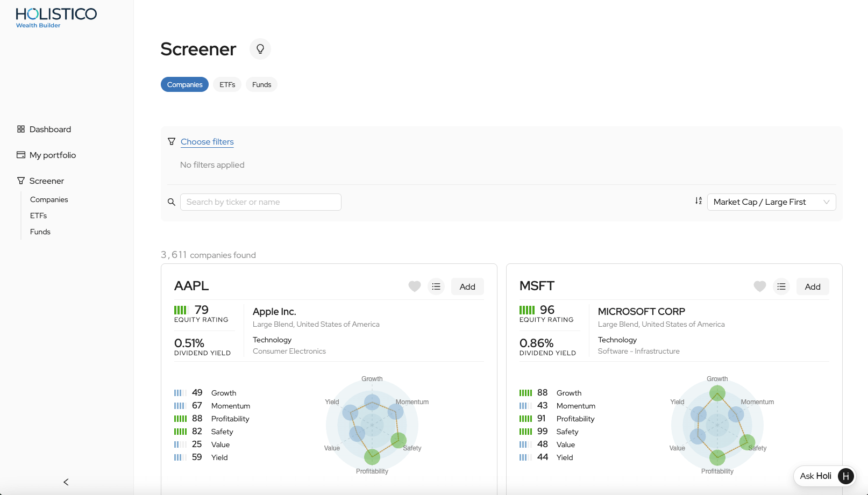
Task: Click the 3,611 companies found text
Action: click(208, 255)
